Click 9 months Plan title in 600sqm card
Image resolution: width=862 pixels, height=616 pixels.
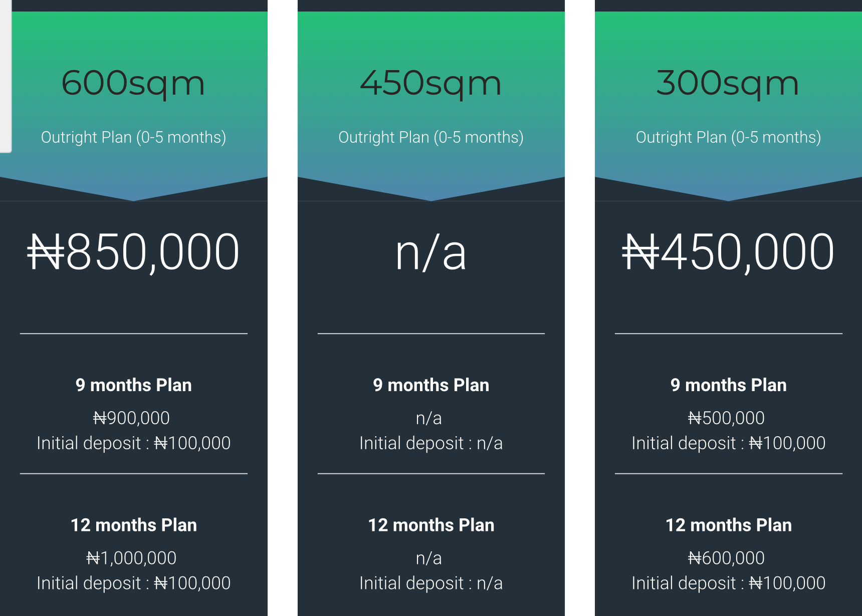[x=133, y=385]
